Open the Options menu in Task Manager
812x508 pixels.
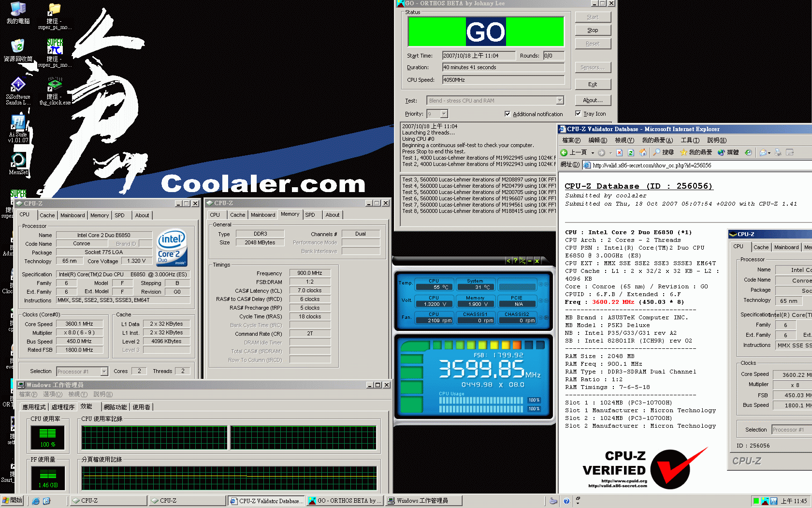tap(52, 394)
